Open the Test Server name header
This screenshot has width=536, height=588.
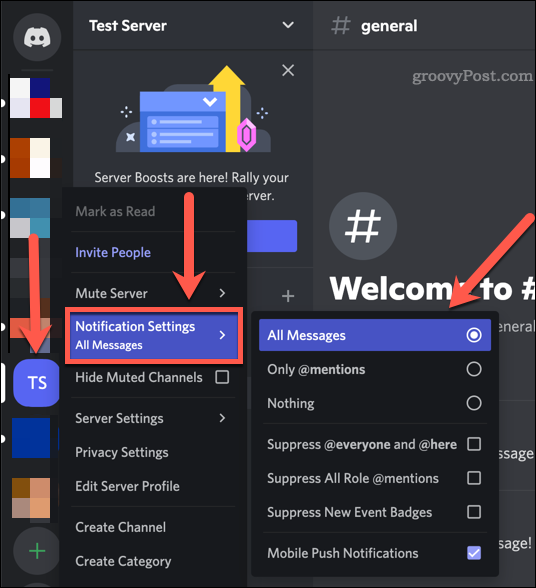128,26
